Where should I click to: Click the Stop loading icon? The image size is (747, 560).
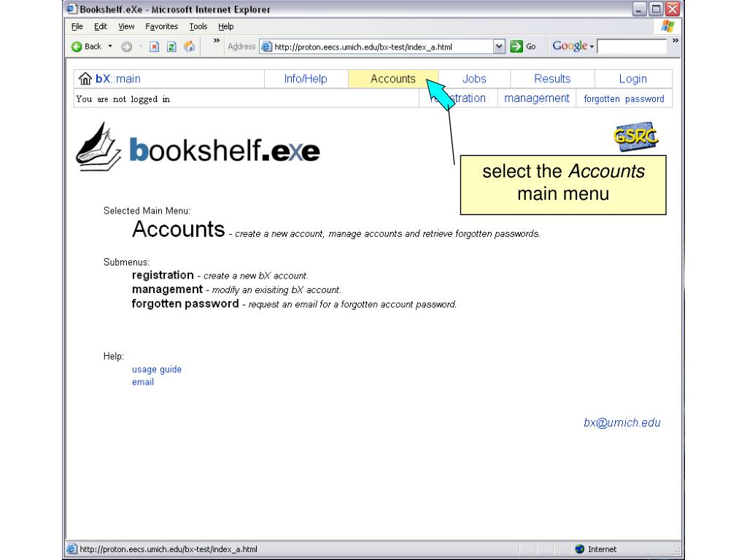(154, 47)
